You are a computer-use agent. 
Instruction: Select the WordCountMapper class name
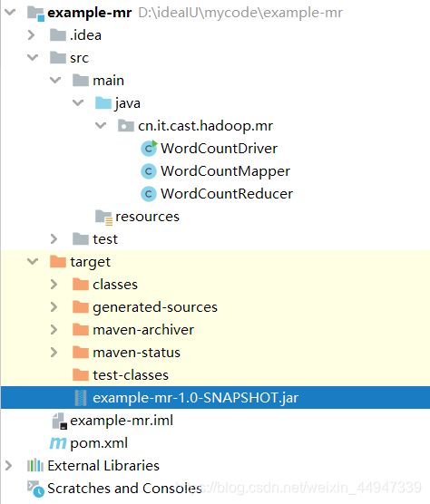(x=226, y=171)
